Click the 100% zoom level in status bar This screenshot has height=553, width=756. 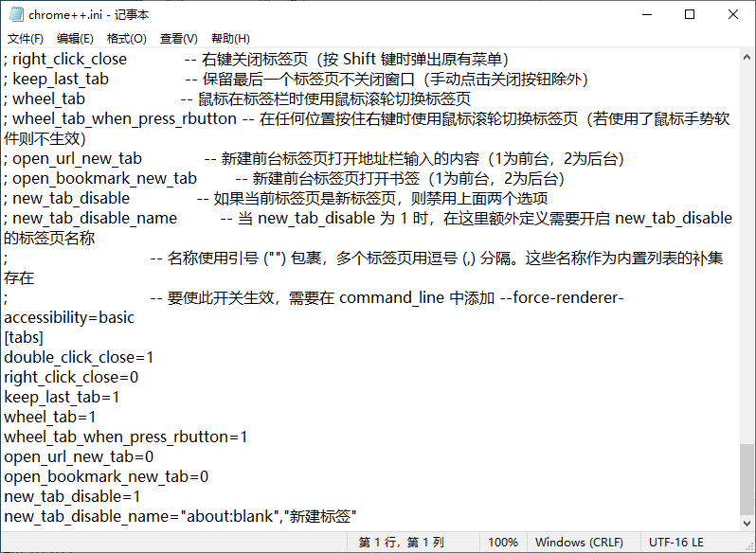tap(503, 543)
